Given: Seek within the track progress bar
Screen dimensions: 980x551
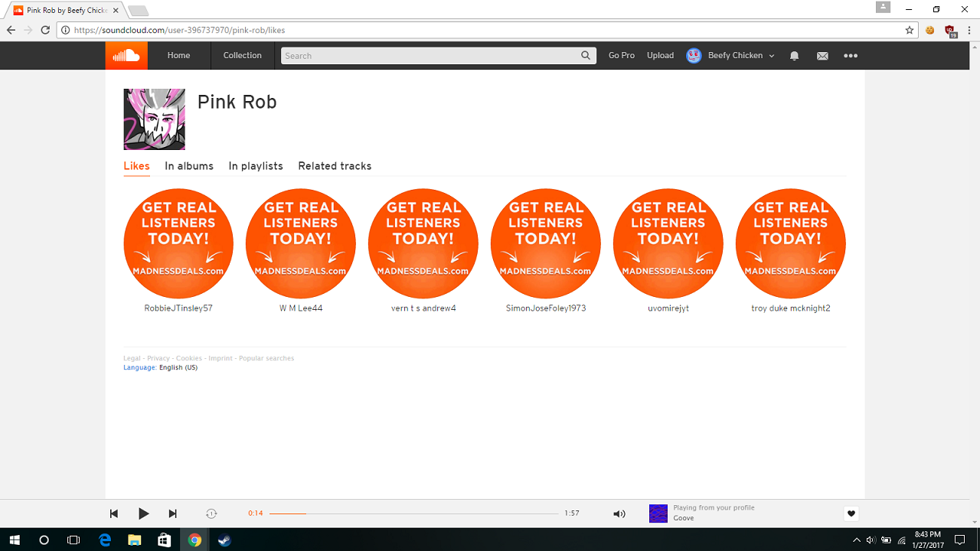Looking at the screenshot, I should [414, 514].
